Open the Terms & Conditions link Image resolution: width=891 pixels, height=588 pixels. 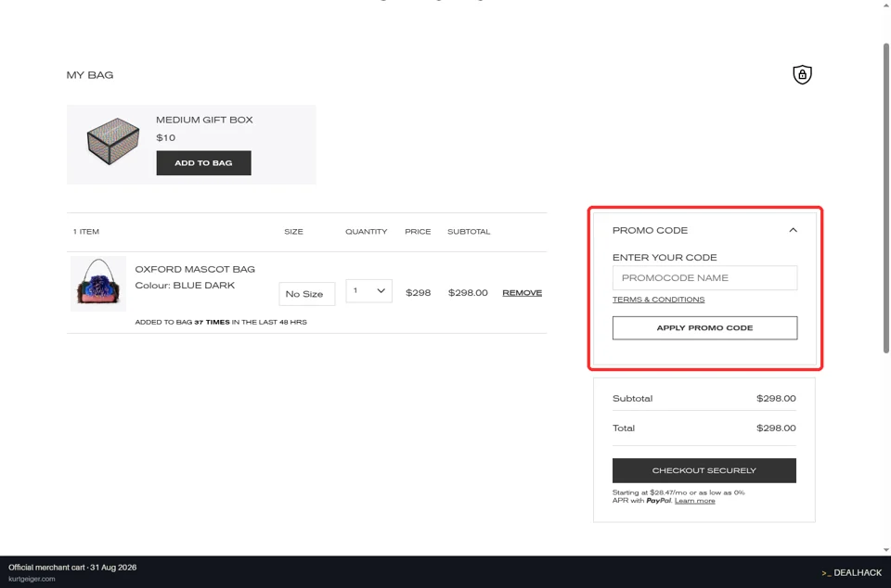pyautogui.click(x=658, y=300)
